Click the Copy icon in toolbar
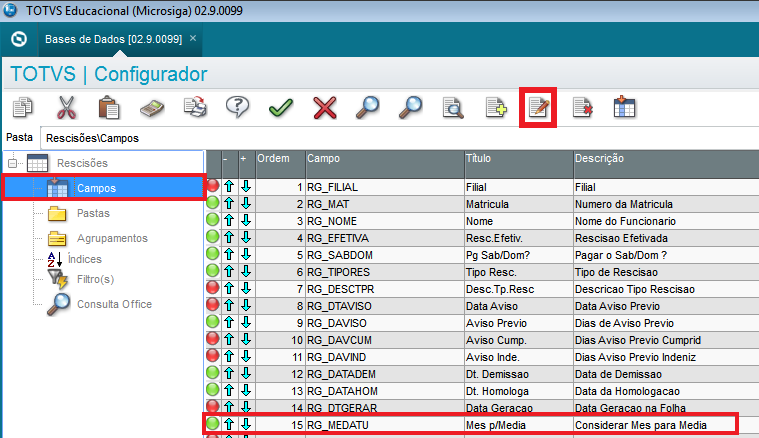The width and height of the screenshot is (759, 438). 23,107
